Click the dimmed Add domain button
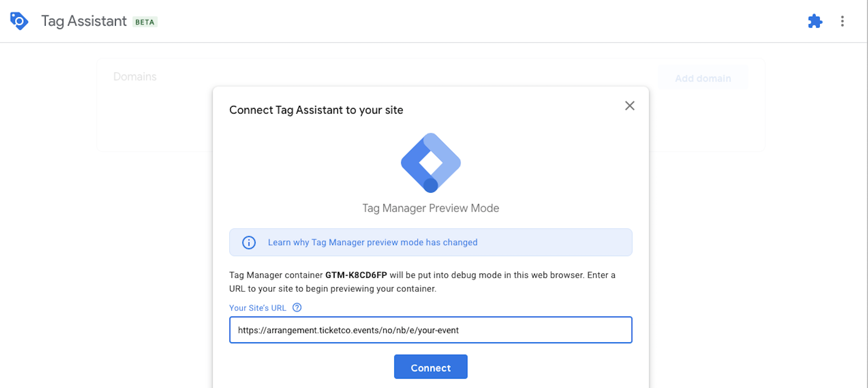This screenshot has width=868, height=388. 703,79
